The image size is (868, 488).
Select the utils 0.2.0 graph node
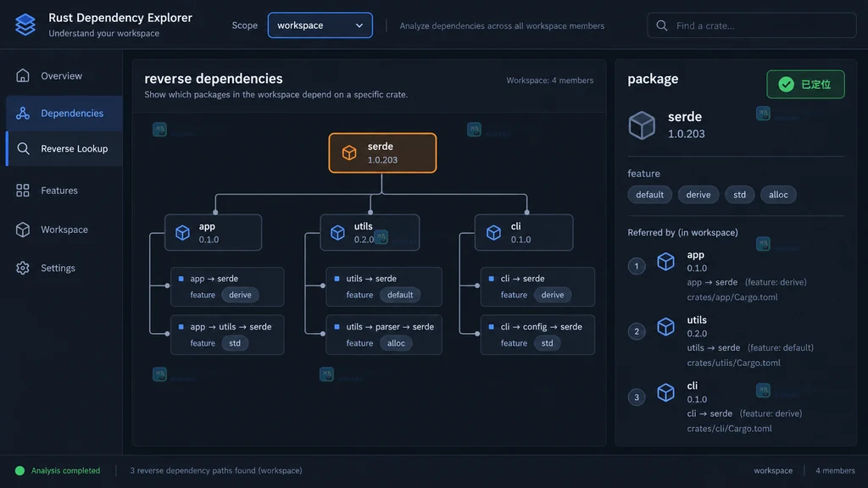tap(370, 232)
